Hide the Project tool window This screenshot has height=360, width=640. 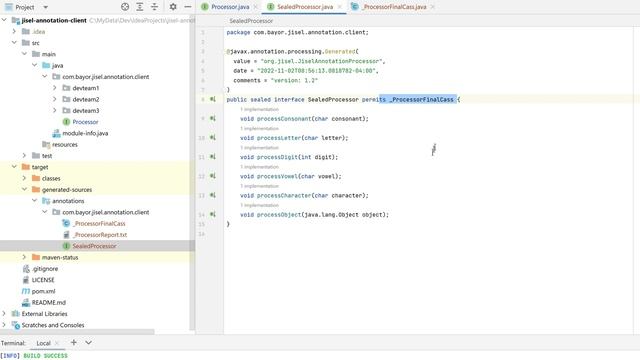point(187,7)
